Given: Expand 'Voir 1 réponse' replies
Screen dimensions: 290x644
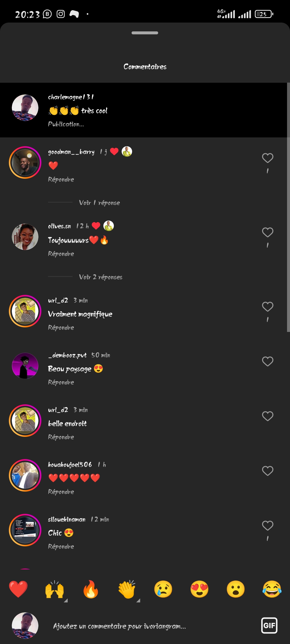Looking at the screenshot, I should tap(99, 203).
